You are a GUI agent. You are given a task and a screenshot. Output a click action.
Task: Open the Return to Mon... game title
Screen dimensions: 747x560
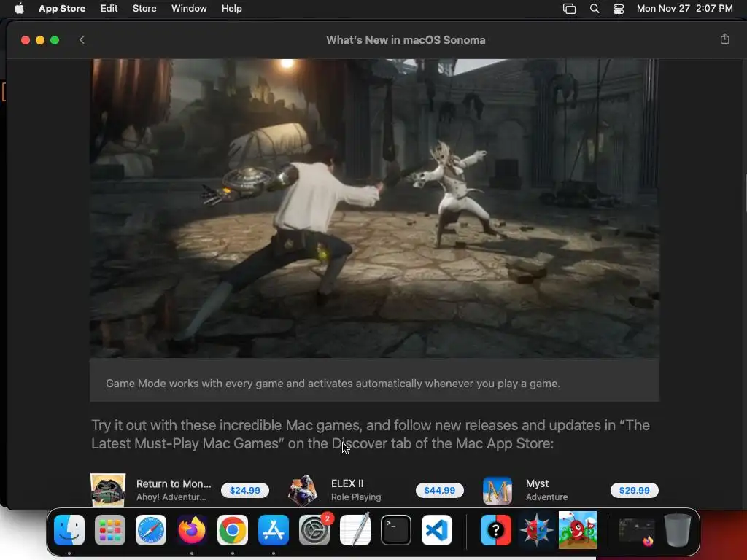click(174, 483)
